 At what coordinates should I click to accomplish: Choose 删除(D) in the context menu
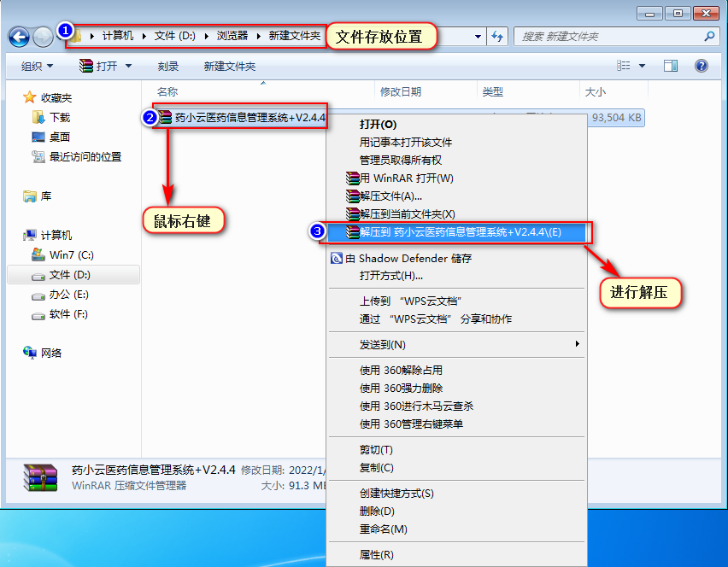pyautogui.click(x=377, y=511)
